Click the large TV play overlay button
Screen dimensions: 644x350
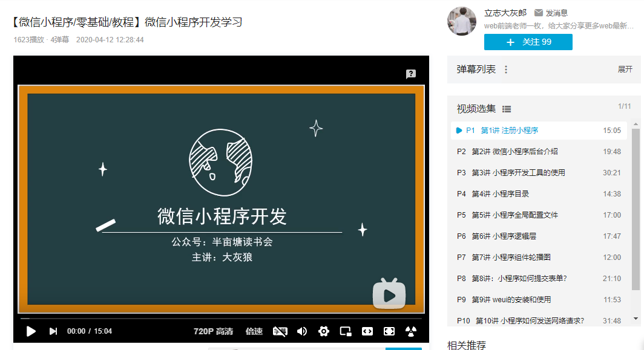click(389, 293)
